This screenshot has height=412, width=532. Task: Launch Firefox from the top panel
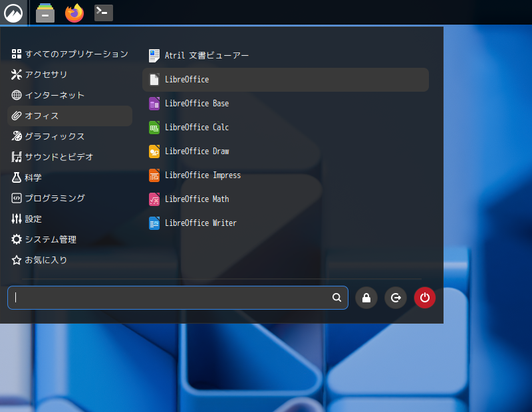[74, 13]
